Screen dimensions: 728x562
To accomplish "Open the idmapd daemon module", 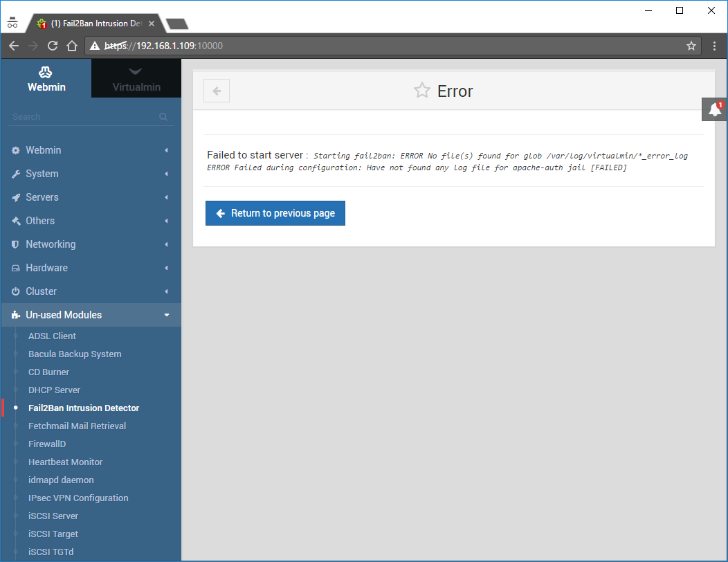I will (x=61, y=480).
